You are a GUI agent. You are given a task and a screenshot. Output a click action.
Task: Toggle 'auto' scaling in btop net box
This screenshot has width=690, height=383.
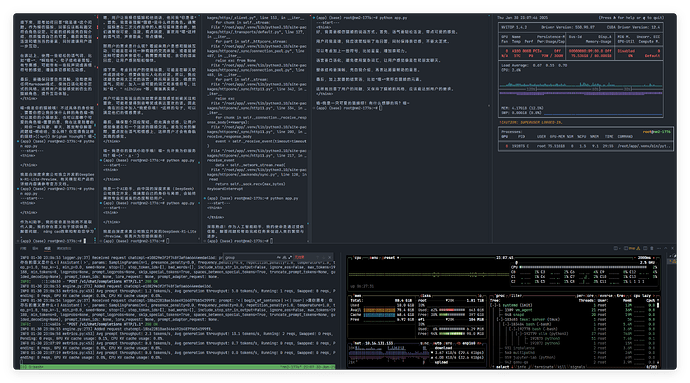click(438, 343)
